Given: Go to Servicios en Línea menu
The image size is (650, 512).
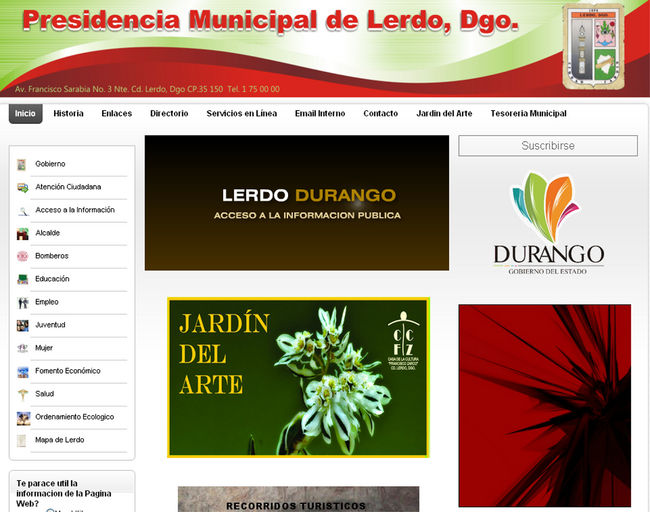Looking at the screenshot, I should point(241,114).
